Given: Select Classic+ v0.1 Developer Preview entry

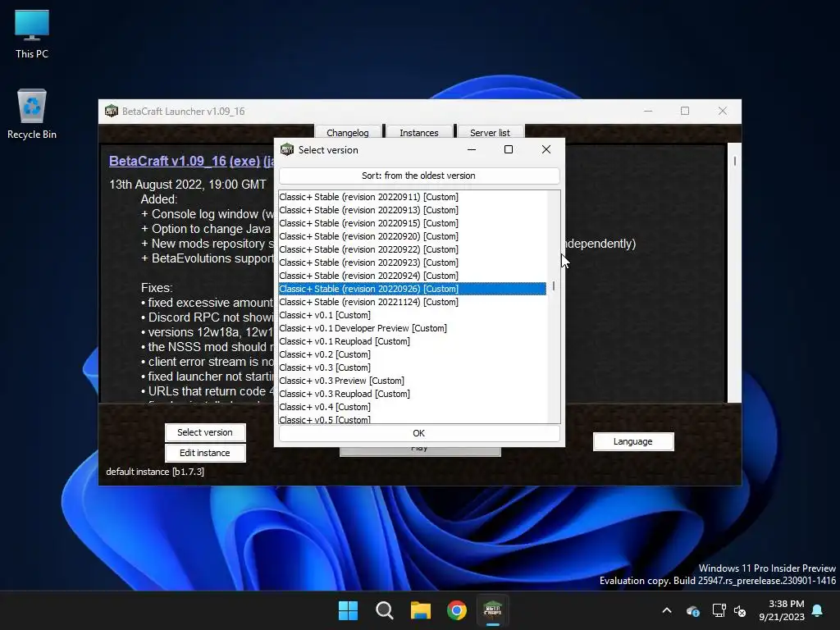Looking at the screenshot, I should coord(413,328).
